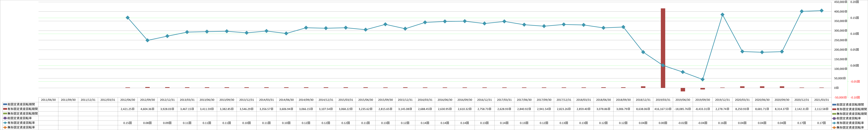Click the 2014/09/30 column header

(306, 100)
